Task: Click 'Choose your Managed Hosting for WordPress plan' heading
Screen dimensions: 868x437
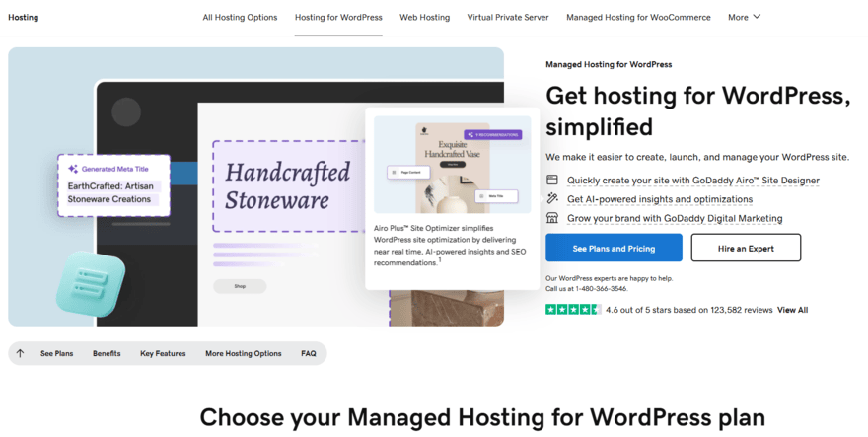Action: tap(482, 417)
